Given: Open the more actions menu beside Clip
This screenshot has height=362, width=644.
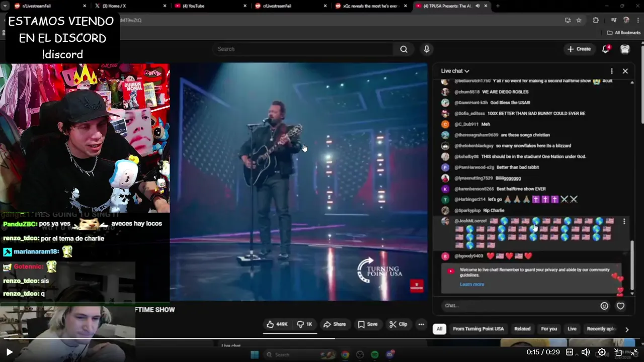Looking at the screenshot, I should [x=421, y=324].
